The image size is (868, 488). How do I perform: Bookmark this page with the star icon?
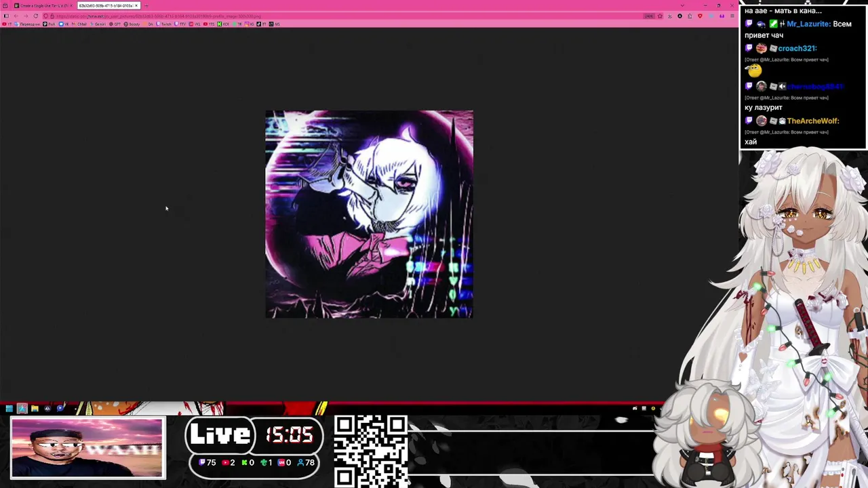click(x=660, y=16)
